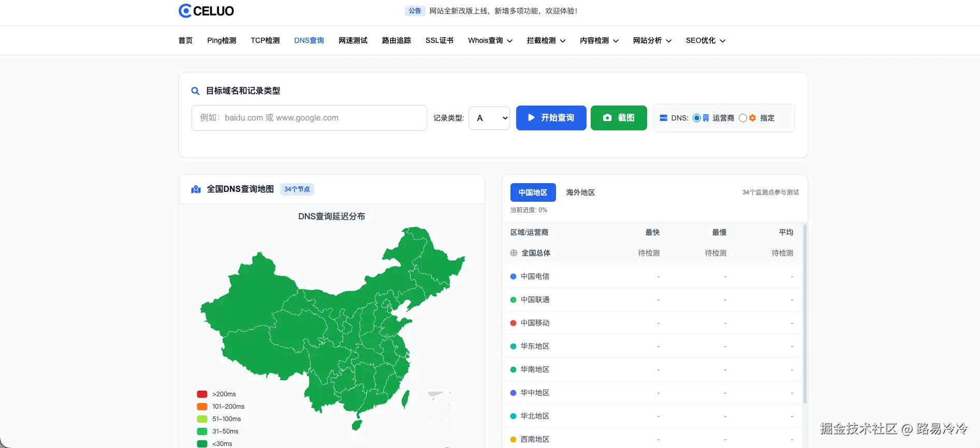
Task: Switch to 海外地区 tab
Action: click(x=580, y=192)
